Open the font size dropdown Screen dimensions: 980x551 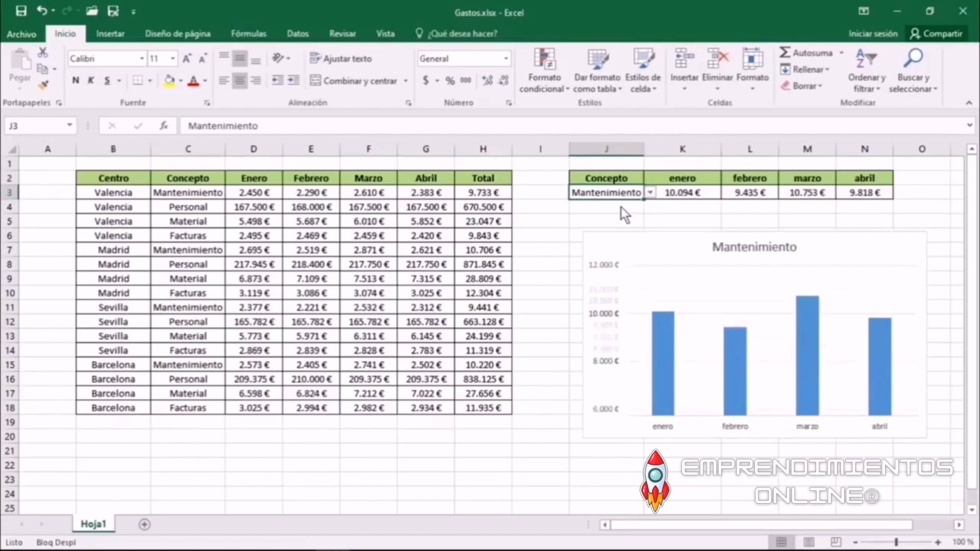172,58
